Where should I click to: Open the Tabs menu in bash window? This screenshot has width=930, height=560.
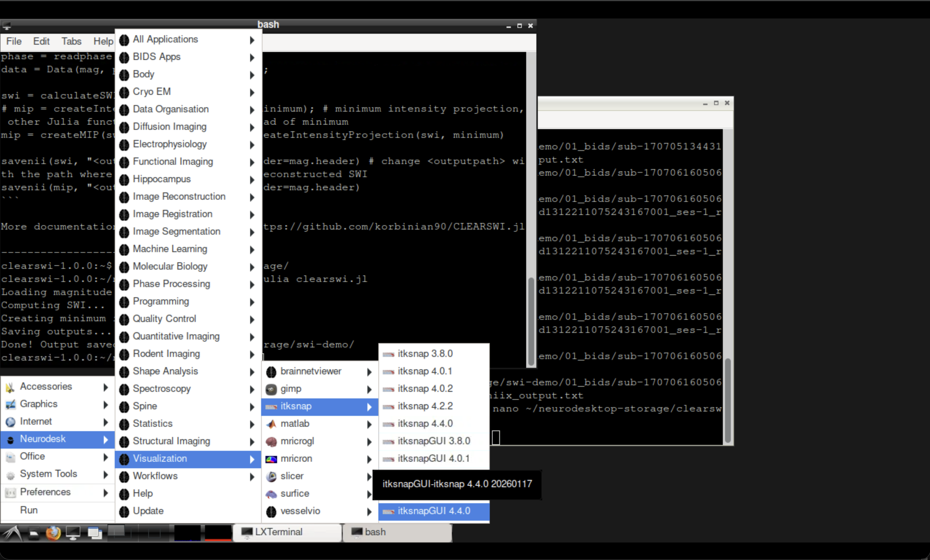click(71, 41)
